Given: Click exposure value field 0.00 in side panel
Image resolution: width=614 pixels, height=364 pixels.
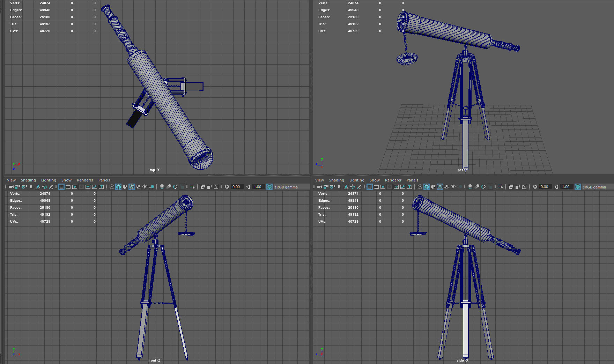Looking at the screenshot, I should click(546, 187).
